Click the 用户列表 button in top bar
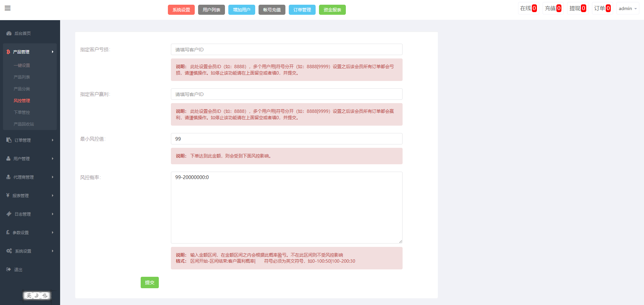This screenshot has width=644, height=305. pos(212,10)
